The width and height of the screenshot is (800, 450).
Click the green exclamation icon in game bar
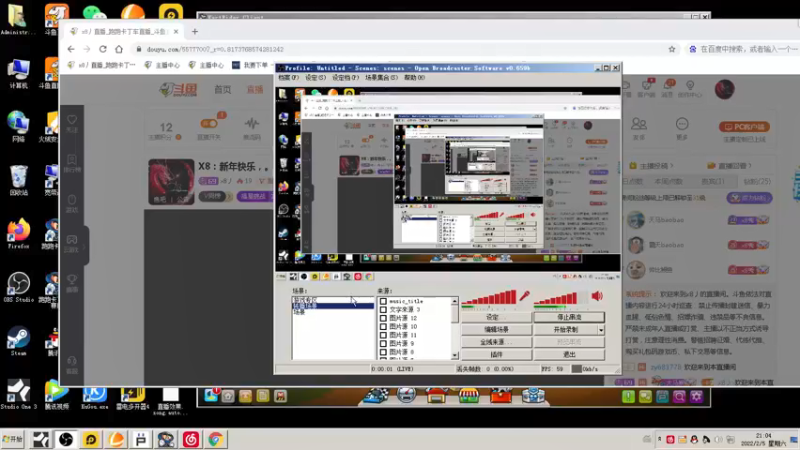tap(628, 396)
